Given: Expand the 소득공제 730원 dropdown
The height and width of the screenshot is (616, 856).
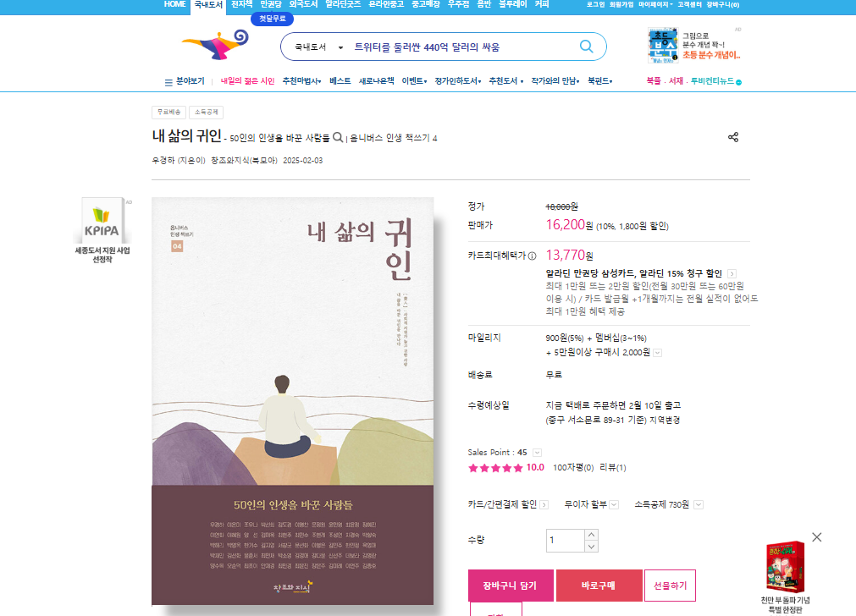Looking at the screenshot, I should tap(699, 504).
